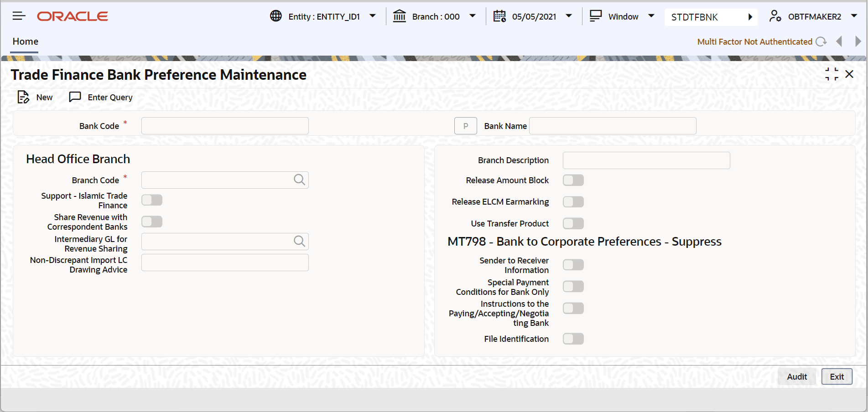The width and height of the screenshot is (868, 412).
Task: Expand the date 05/05/2021 dropdown arrow
Action: 569,16
